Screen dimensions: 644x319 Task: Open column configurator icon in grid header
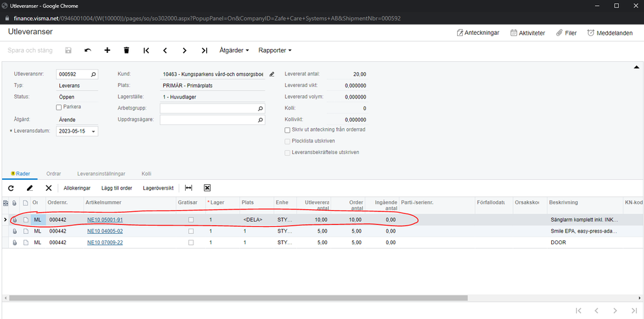(x=6, y=203)
